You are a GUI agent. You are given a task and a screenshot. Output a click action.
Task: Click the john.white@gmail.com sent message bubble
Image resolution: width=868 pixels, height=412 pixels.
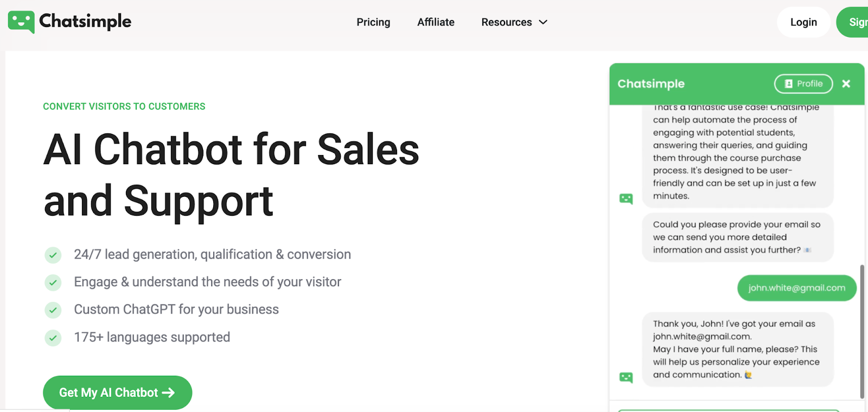click(797, 288)
